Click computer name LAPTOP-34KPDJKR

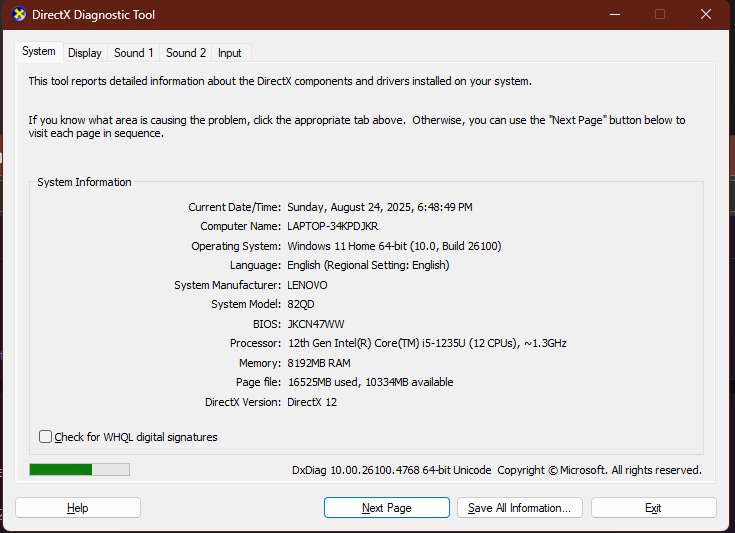tap(333, 226)
